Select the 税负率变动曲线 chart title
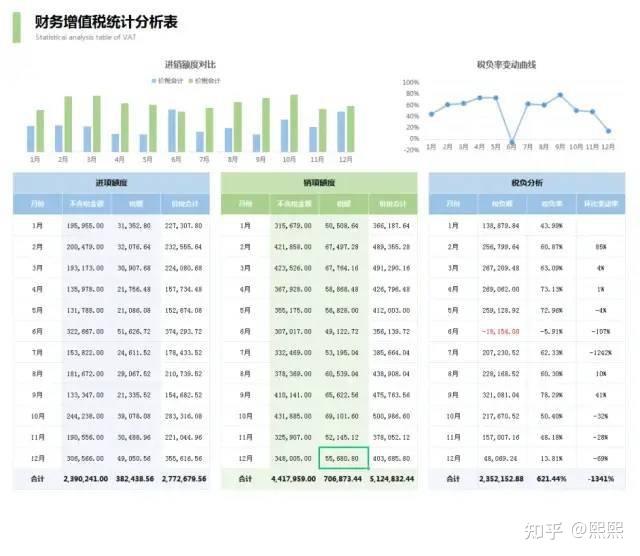 [x=506, y=64]
